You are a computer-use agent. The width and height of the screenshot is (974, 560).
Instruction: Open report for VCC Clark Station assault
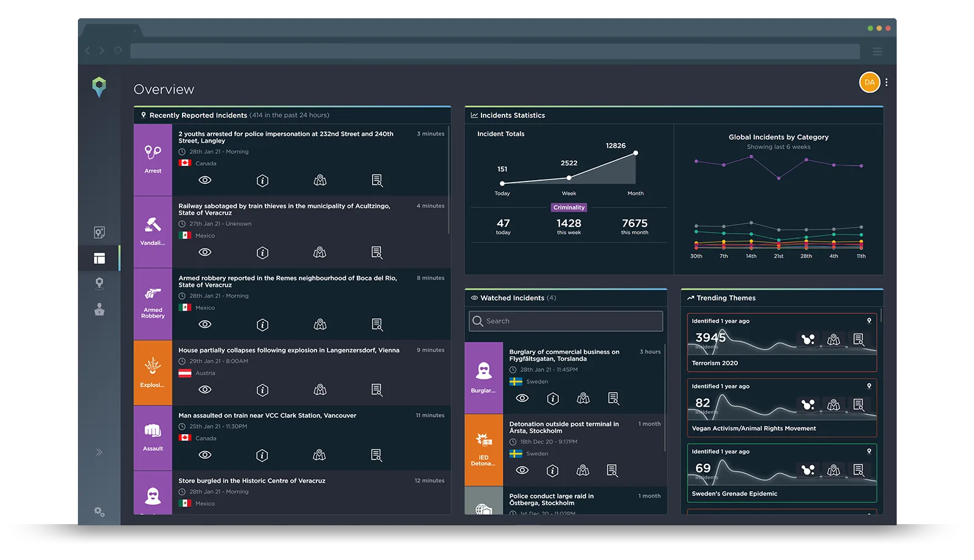tap(377, 455)
